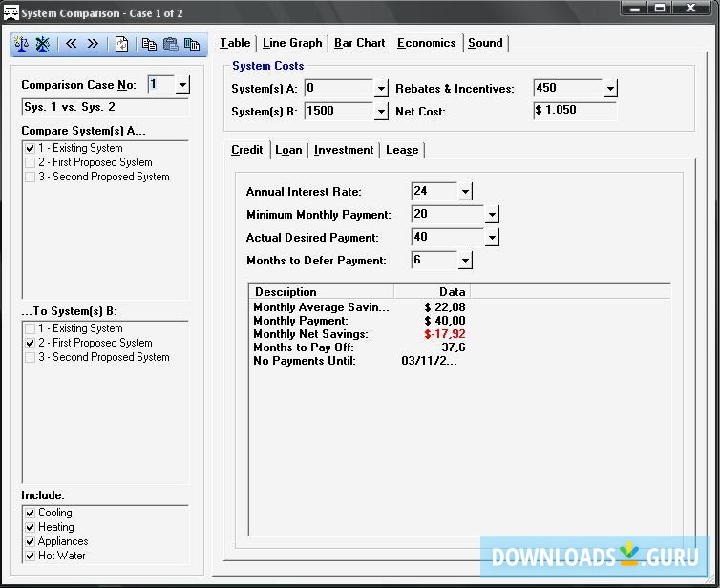Switch to the Bar Chart tab

click(360, 43)
